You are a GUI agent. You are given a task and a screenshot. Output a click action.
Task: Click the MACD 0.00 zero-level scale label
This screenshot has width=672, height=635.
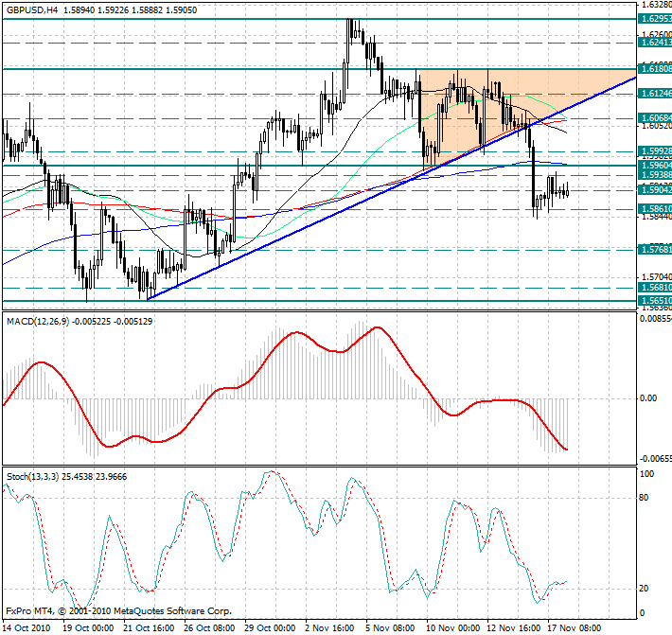648,398
